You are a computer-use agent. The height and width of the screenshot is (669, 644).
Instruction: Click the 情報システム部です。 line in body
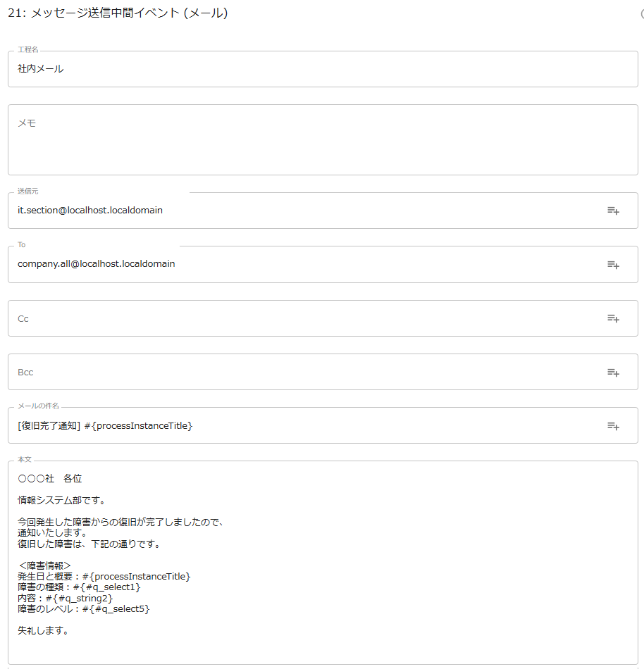click(61, 501)
